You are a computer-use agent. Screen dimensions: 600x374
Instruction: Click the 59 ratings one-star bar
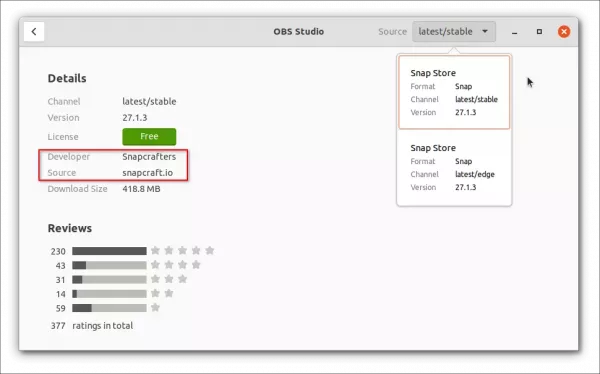pos(109,308)
